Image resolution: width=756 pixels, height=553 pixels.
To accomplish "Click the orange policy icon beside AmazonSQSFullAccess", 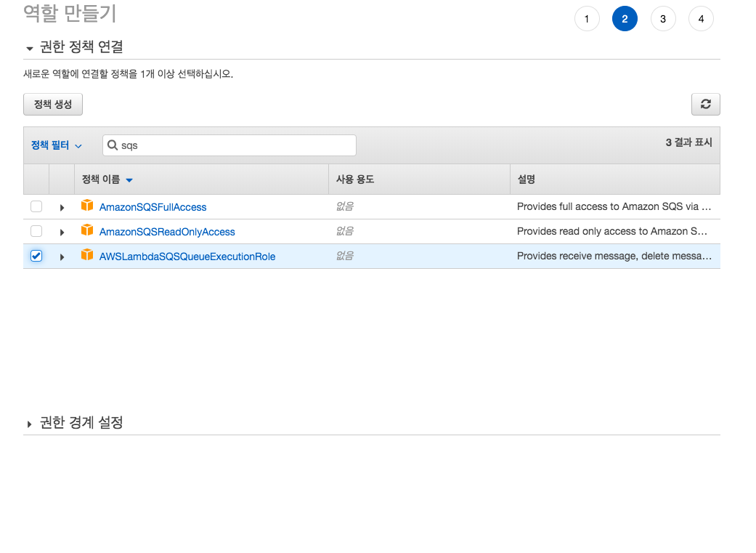I will click(87, 206).
